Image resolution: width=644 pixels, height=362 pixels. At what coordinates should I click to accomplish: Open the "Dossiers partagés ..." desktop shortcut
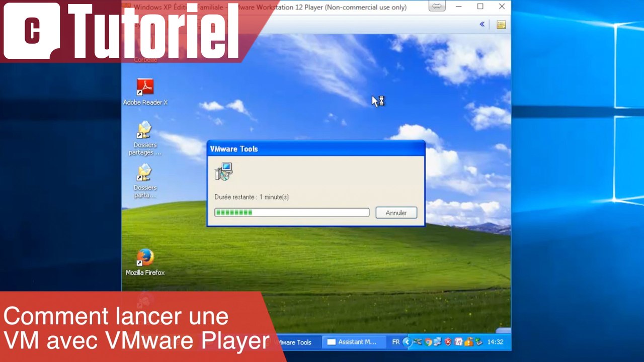[x=145, y=138]
